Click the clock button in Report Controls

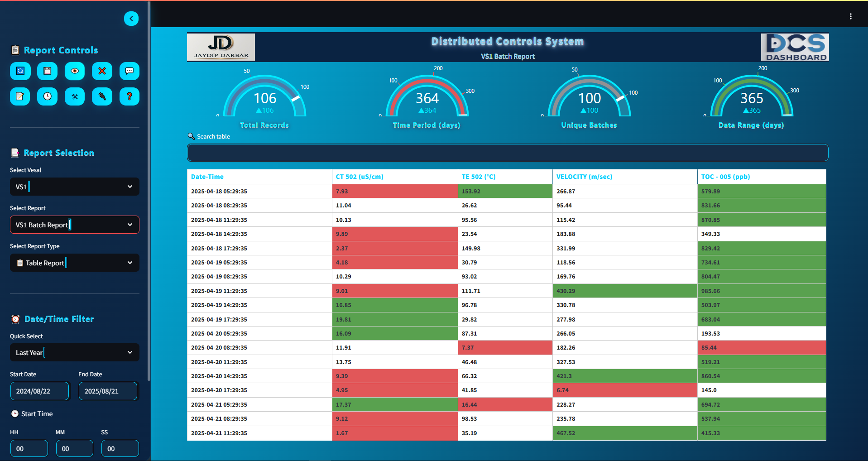48,96
